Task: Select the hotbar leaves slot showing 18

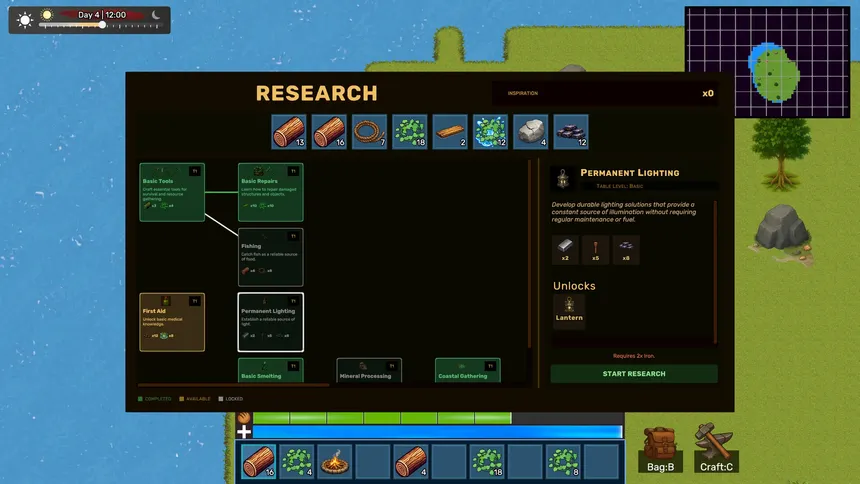Action: [x=487, y=461]
